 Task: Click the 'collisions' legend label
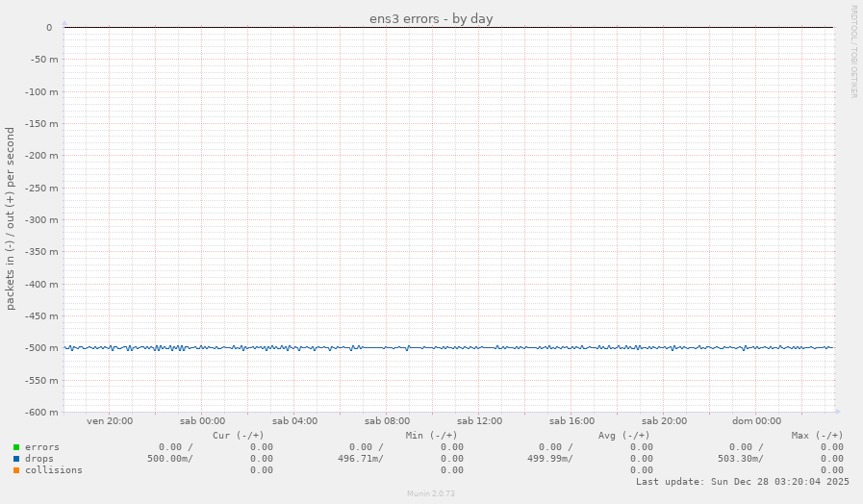click(x=53, y=470)
